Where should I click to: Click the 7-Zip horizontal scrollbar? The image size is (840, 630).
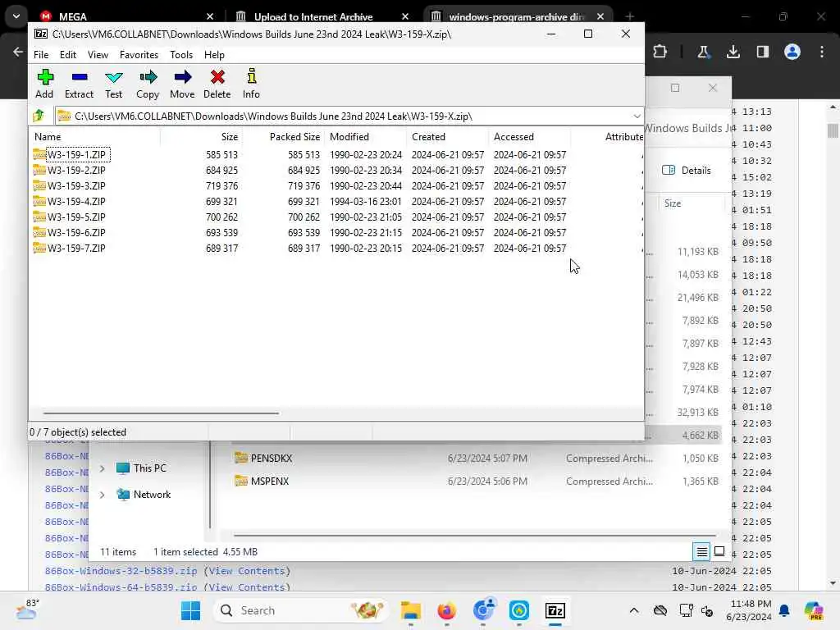pos(161,413)
